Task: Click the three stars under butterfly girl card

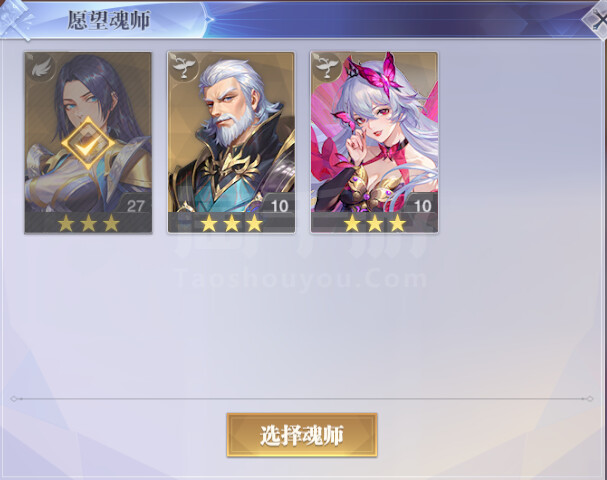Action: [375, 223]
